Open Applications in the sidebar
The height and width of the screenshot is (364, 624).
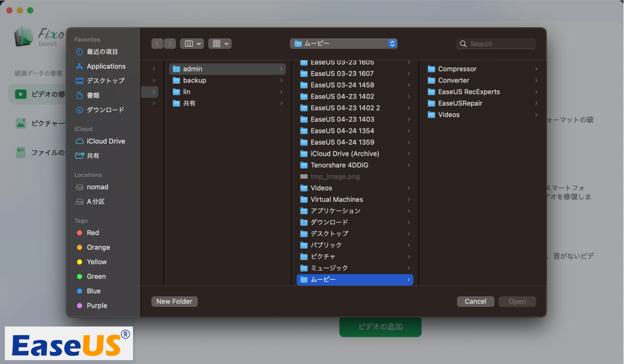tap(100, 66)
